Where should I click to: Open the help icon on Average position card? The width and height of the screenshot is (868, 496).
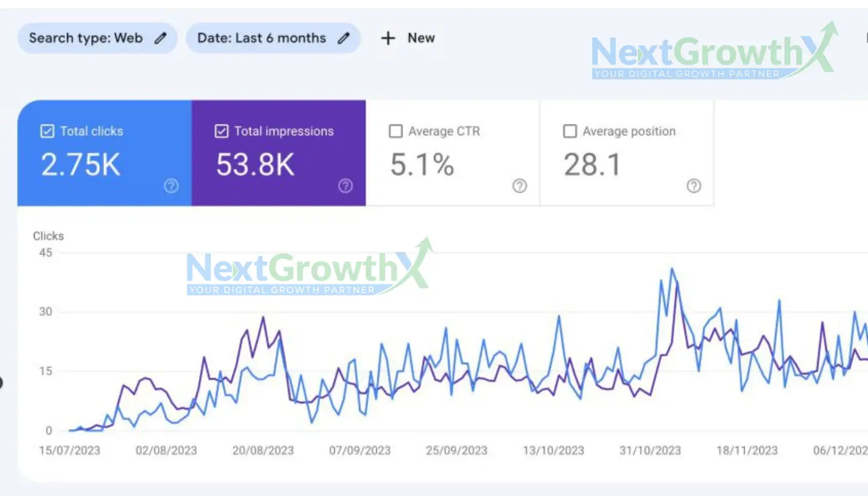[x=694, y=186]
